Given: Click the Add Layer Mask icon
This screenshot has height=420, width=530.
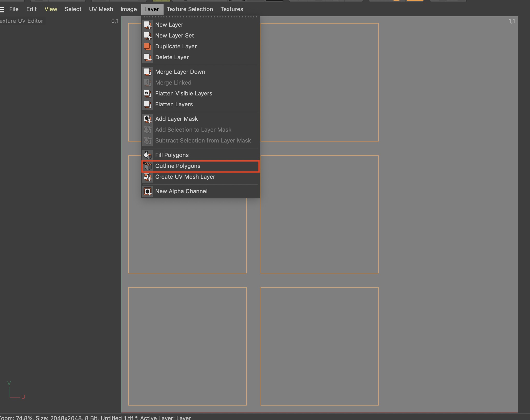Looking at the screenshot, I should tap(148, 118).
